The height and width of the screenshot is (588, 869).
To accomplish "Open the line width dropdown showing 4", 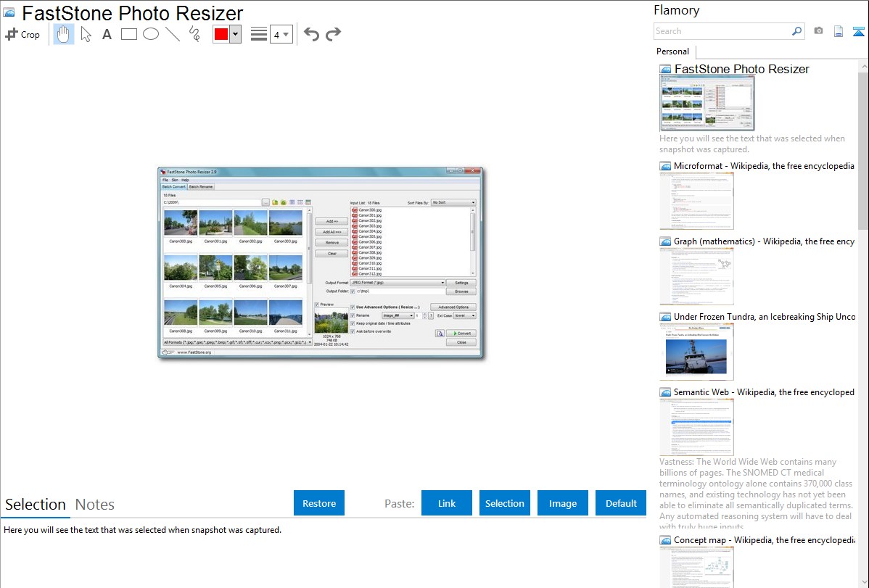I will pos(281,34).
